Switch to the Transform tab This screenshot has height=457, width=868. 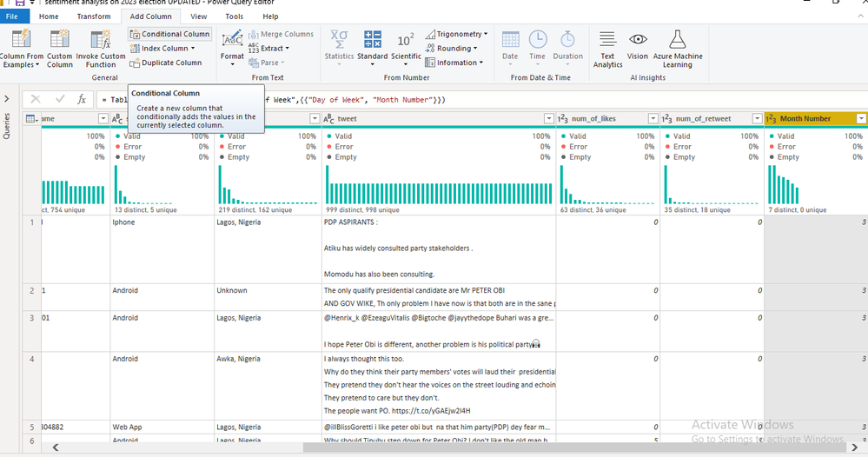tap(94, 17)
